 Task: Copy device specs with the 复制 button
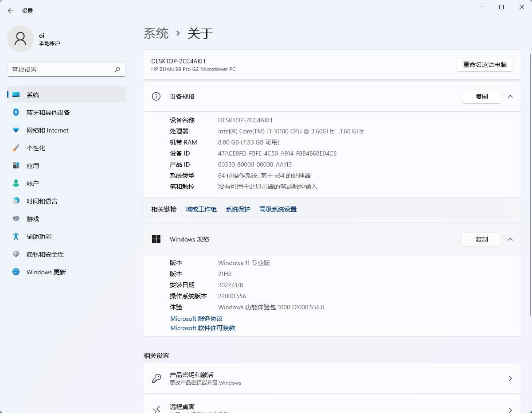pos(481,96)
